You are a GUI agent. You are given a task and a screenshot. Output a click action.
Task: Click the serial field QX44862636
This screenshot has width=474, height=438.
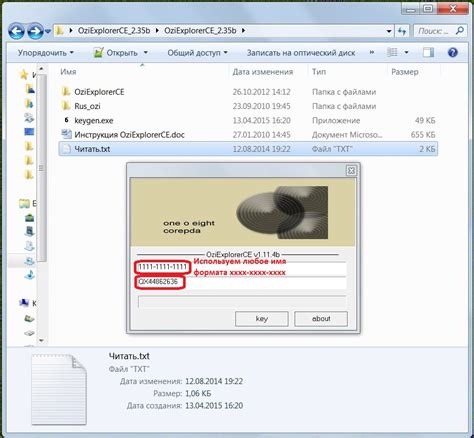(x=242, y=282)
